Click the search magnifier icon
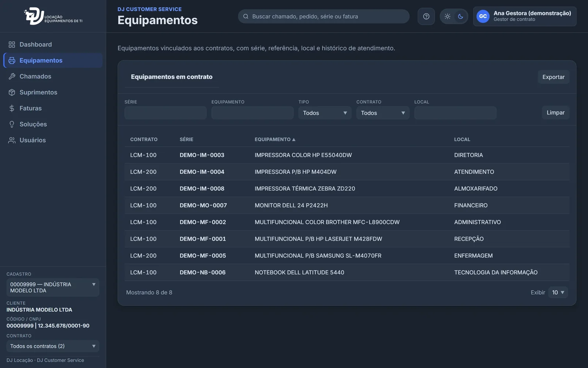Screen dimensions: 588x368 [246, 16]
